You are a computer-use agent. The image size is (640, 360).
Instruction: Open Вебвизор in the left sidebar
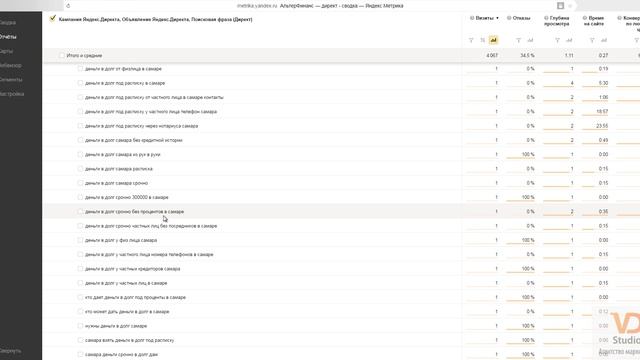pyautogui.click(x=11, y=65)
